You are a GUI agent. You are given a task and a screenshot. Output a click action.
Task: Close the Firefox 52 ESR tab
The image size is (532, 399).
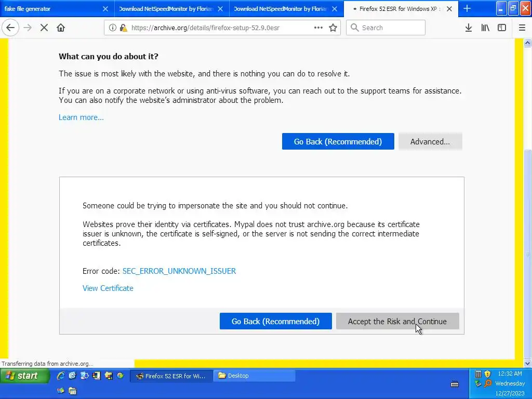[x=449, y=9]
